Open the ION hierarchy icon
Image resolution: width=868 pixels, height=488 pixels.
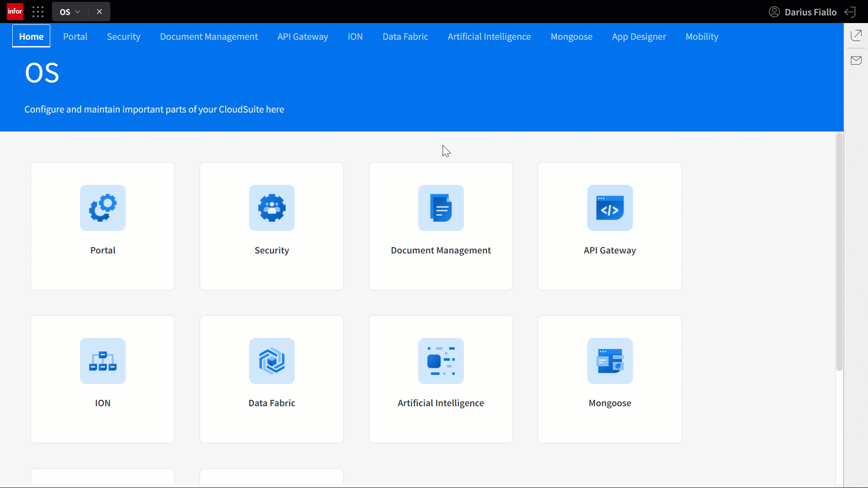click(x=103, y=361)
